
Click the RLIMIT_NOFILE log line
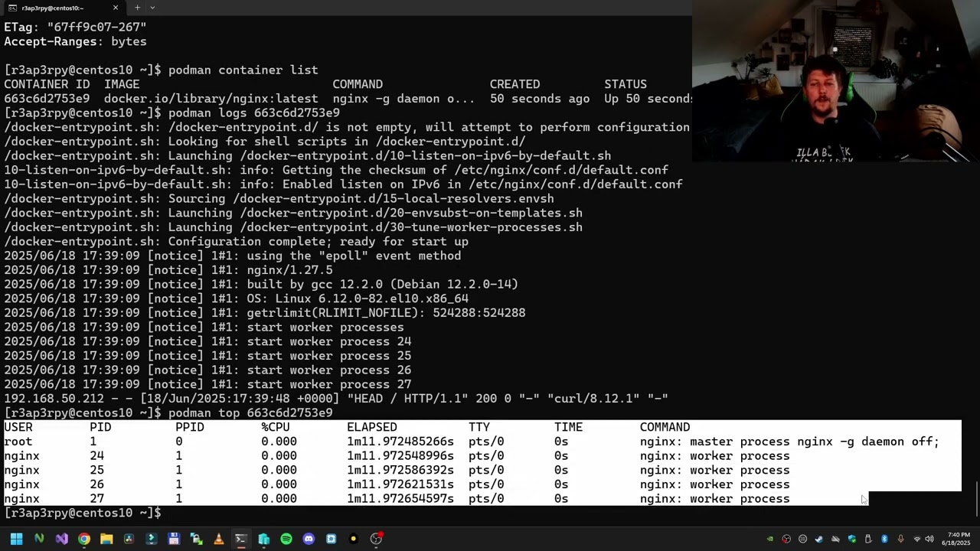[265, 313]
